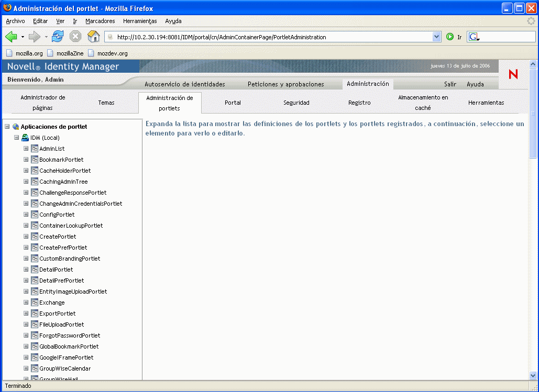The width and height of the screenshot is (539, 392).
Task: Reload the page with the Refresh icon
Action: [58, 37]
